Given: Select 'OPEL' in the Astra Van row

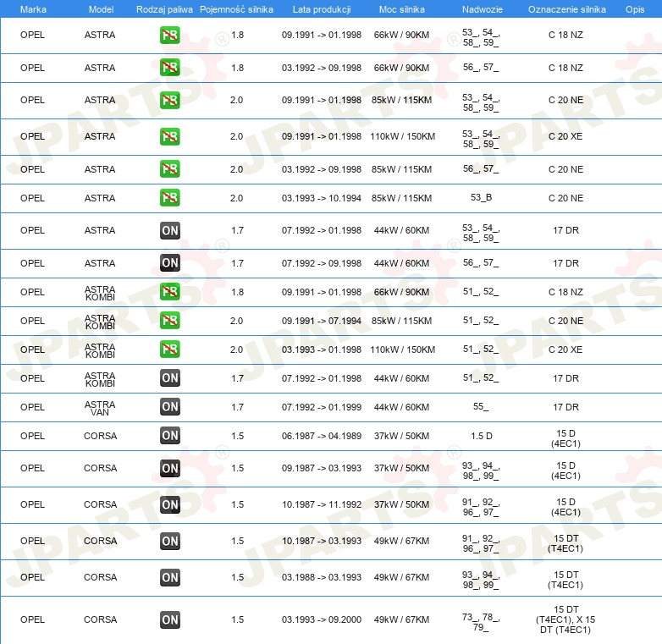Looking at the screenshot, I should click(32, 407).
